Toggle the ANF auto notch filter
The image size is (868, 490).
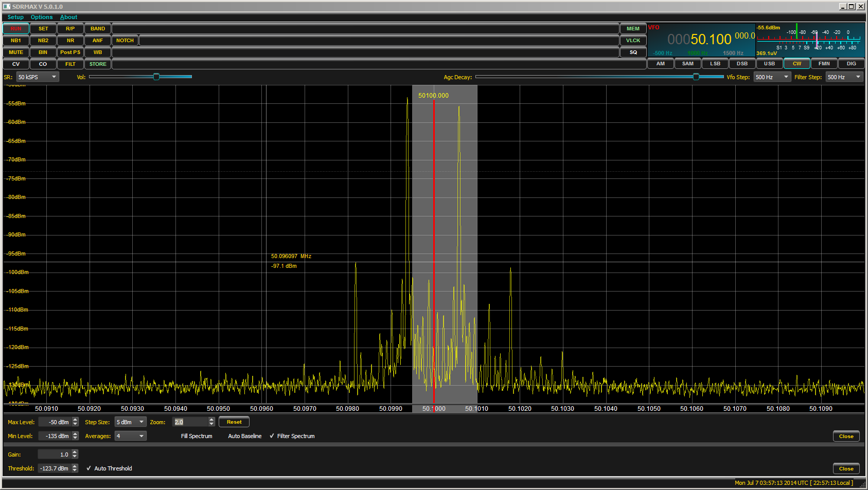[98, 41]
